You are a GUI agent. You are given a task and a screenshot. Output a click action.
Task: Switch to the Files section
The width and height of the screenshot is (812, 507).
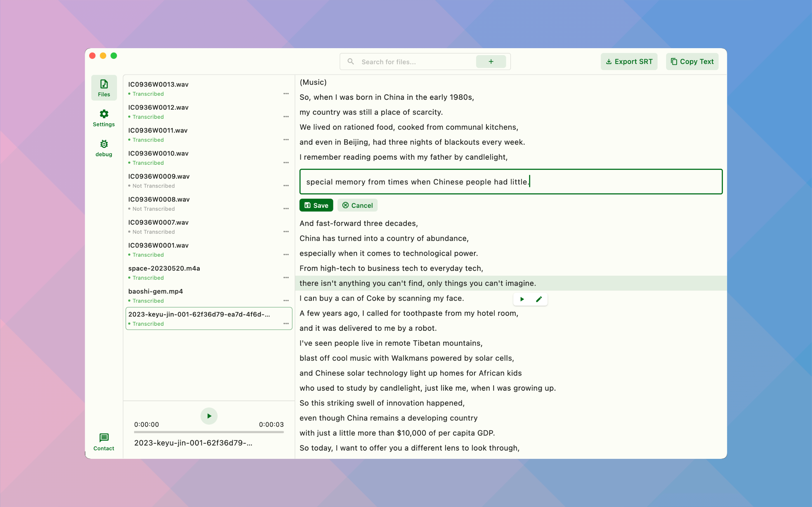104,88
